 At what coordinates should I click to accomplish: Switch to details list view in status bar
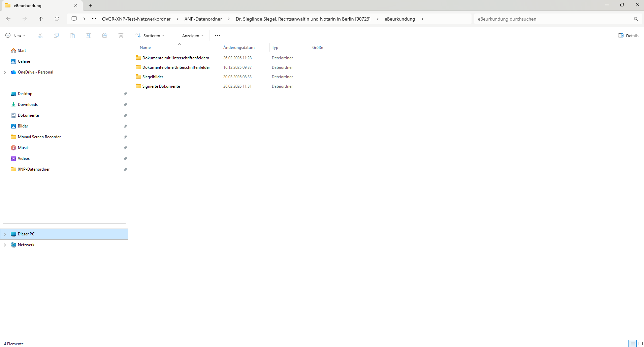(x=633, y=344)
